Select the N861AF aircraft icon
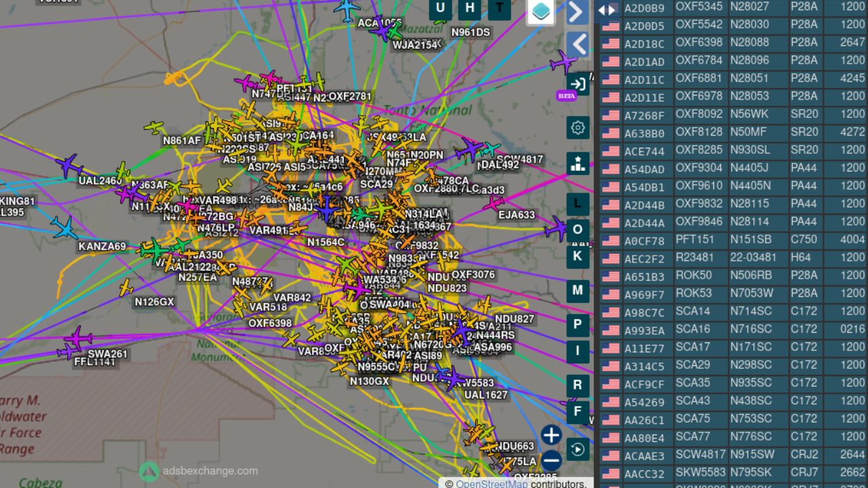 pyautogui.click(x=154, y=127)
